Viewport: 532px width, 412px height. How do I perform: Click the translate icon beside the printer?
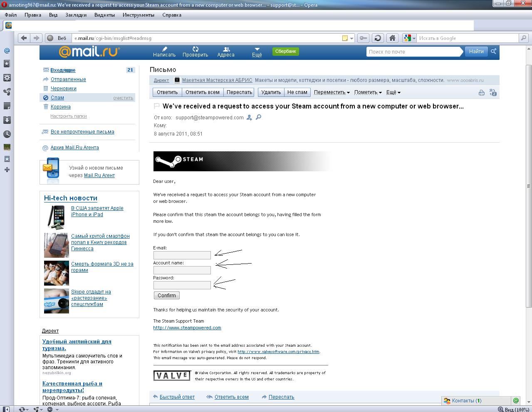(493, 93)
